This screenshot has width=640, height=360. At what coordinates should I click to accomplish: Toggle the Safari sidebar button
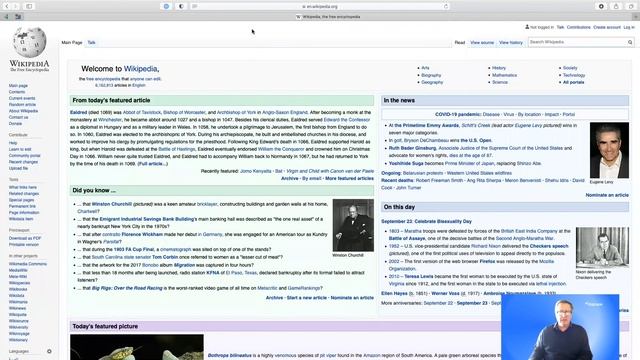29,6
